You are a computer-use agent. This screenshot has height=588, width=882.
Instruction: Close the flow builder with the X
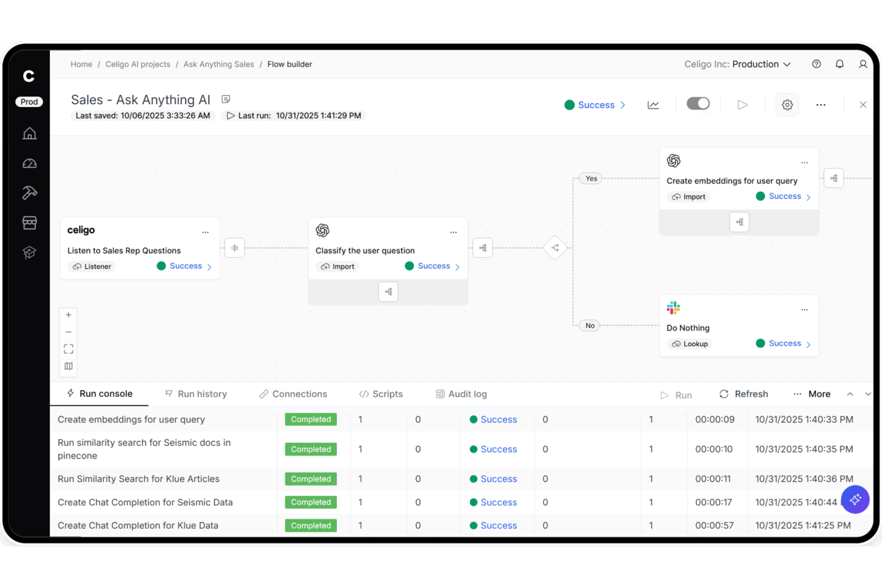863,105
